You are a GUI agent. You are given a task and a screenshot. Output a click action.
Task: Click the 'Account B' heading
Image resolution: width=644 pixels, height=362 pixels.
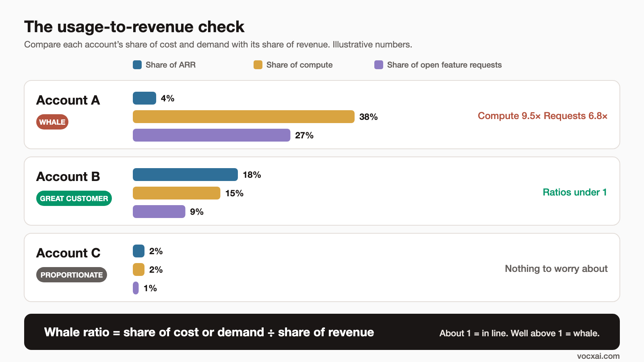coord(68,177)
